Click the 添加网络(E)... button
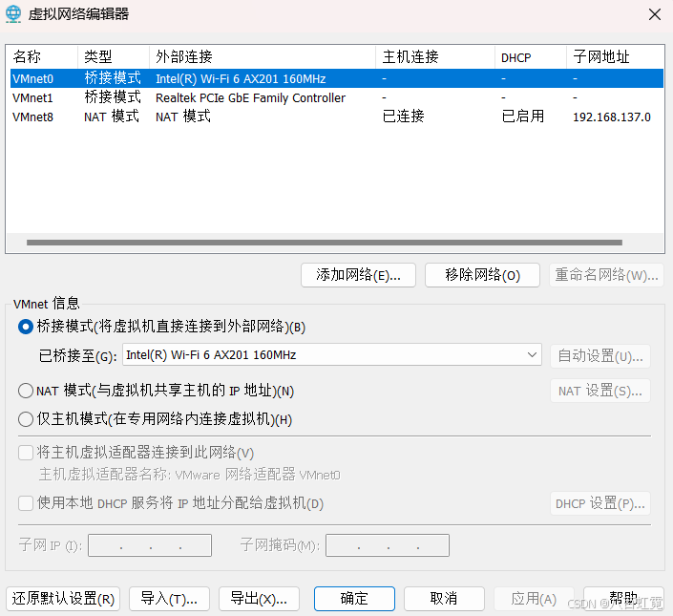 [358, 275]
